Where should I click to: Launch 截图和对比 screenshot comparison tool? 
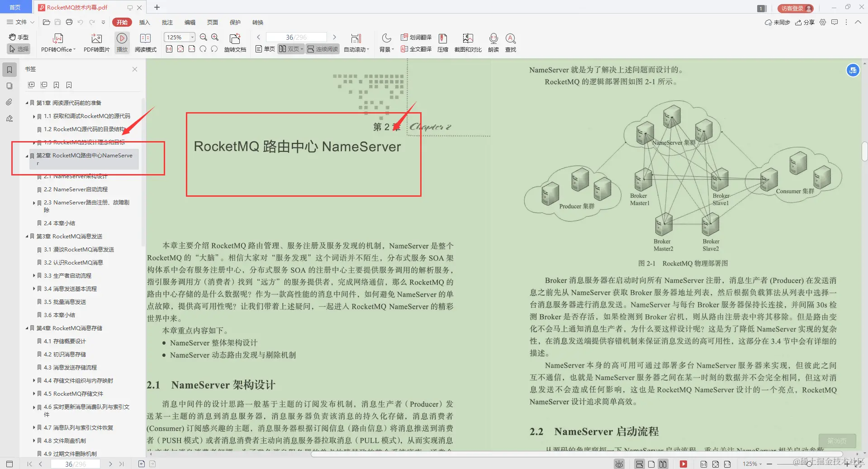point(468,42)
